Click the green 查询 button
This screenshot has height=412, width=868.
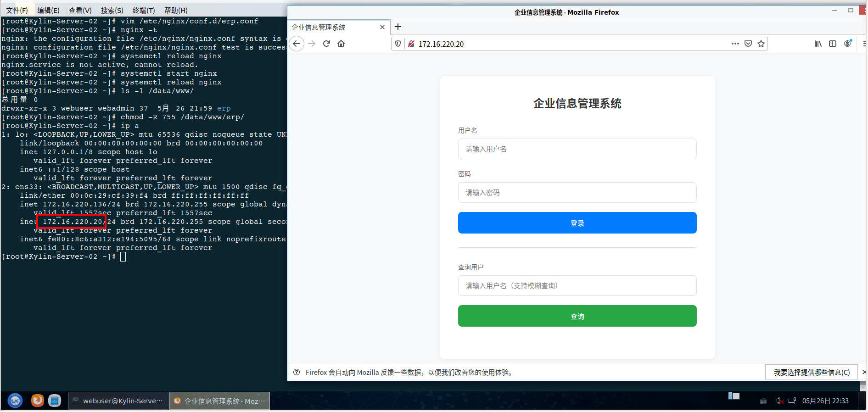(x=577, y=316)
